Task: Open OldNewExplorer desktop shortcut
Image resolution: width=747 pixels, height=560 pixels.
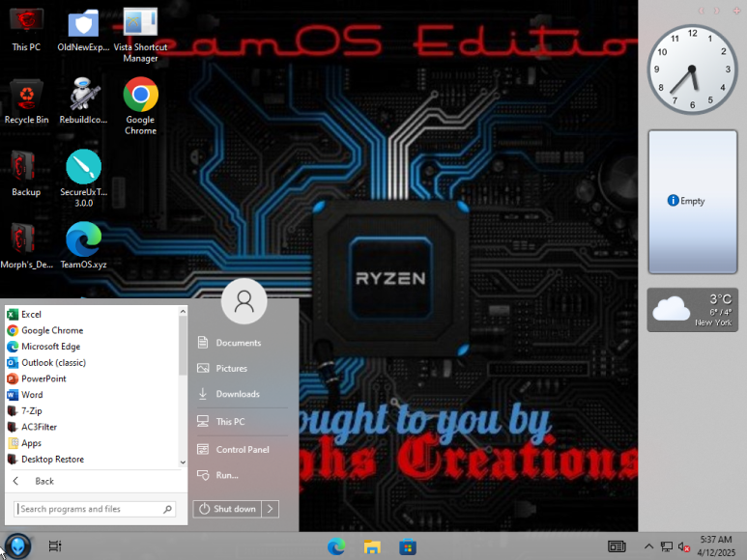Action: point(83,30)
